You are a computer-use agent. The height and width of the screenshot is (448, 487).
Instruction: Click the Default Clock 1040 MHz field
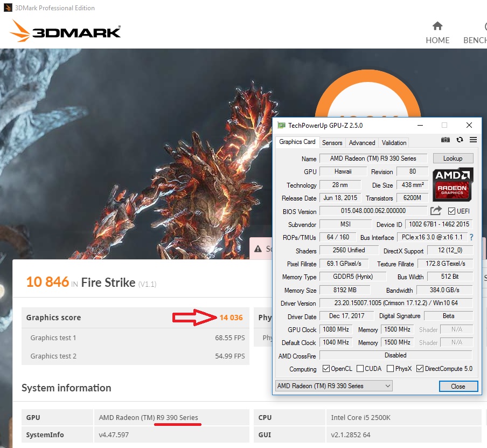point(336,342)
